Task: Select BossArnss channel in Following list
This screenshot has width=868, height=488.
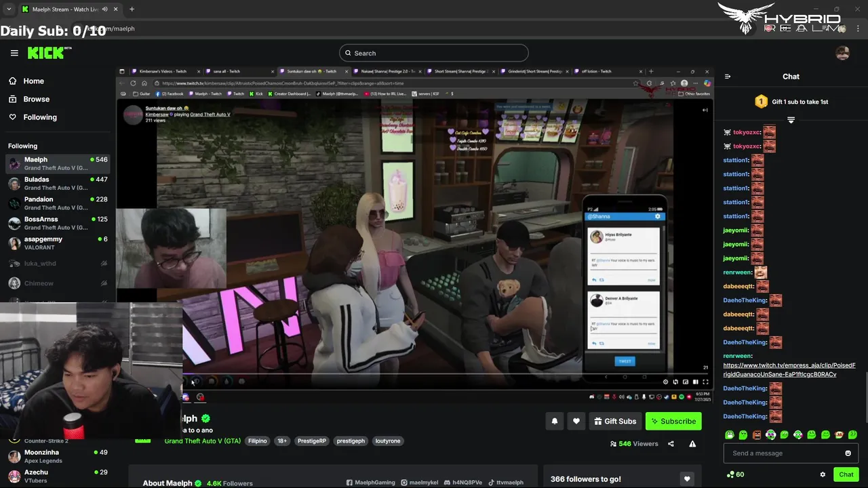Action: pos(58,223)
